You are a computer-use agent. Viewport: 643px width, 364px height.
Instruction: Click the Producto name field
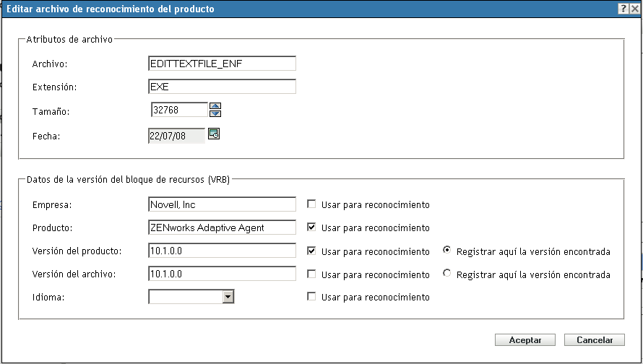tap(222, 227)
